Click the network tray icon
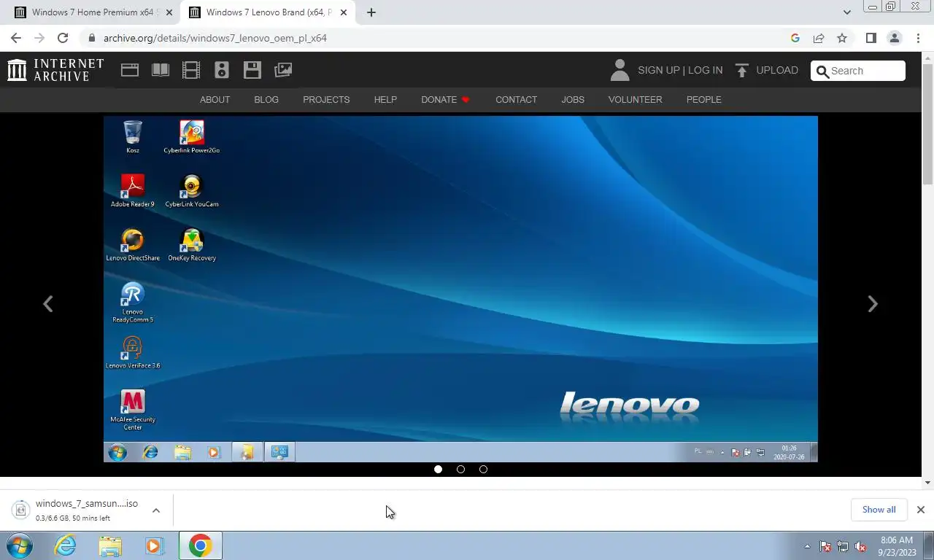The height and width of the screenshot is (560, 934). (843, 546)
